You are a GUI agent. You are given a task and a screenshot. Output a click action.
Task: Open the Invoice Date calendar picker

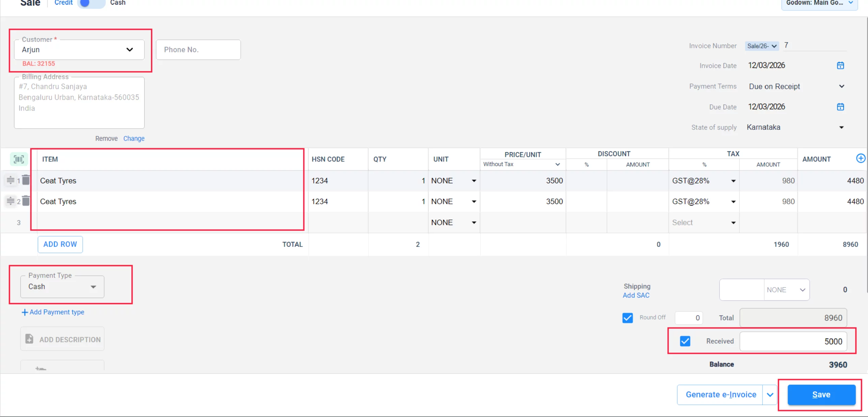[x=840, y=65]
